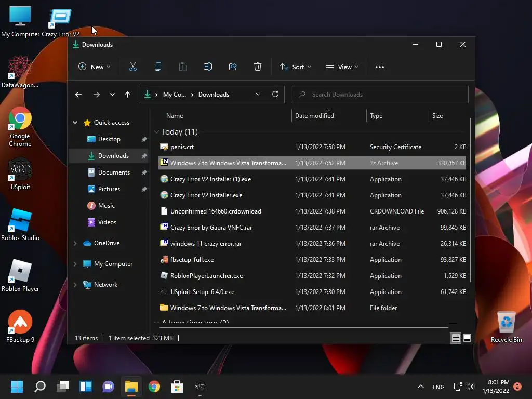Open recent locations dropdown chevron
The image size is (532, 399).
[112, 95]
